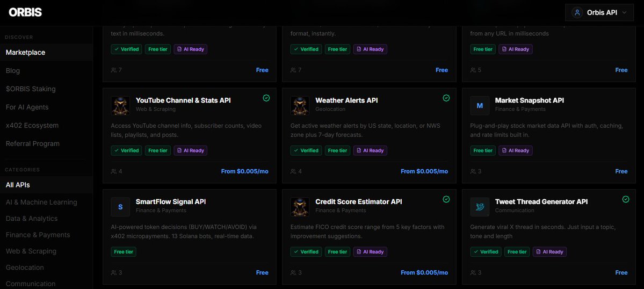
Task: Click Tweet Thread Generator API bird icon
Action: pyautogui.click(x=480, y=207)
